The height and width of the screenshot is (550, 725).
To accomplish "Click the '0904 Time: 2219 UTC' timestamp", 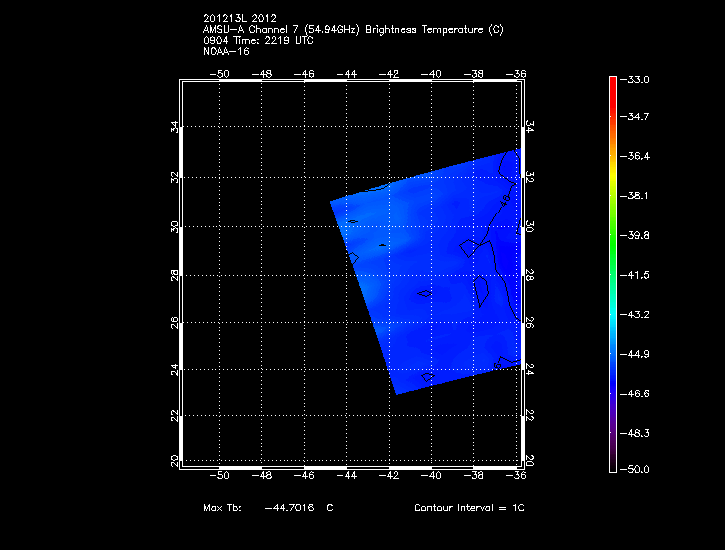I will click(x=259, y=40).
